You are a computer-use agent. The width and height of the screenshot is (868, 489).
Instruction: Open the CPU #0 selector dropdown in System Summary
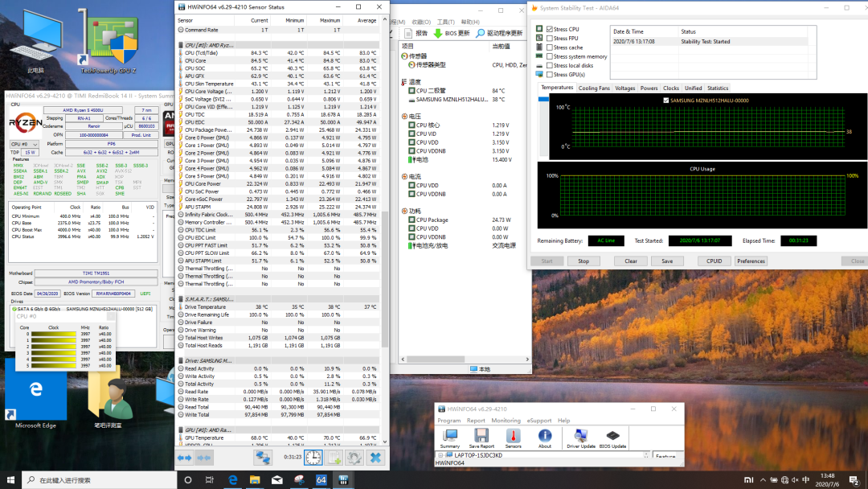[x=24, y=144]
